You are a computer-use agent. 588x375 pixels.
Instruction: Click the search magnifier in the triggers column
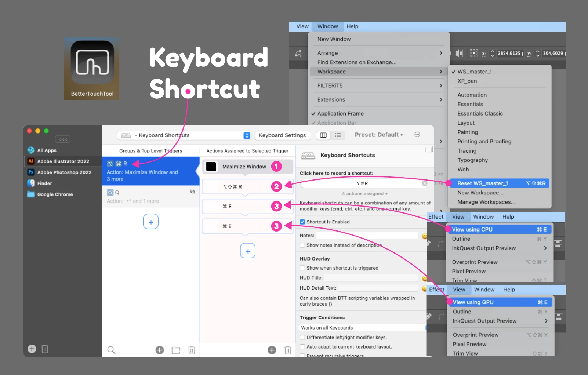click(111, 350)
